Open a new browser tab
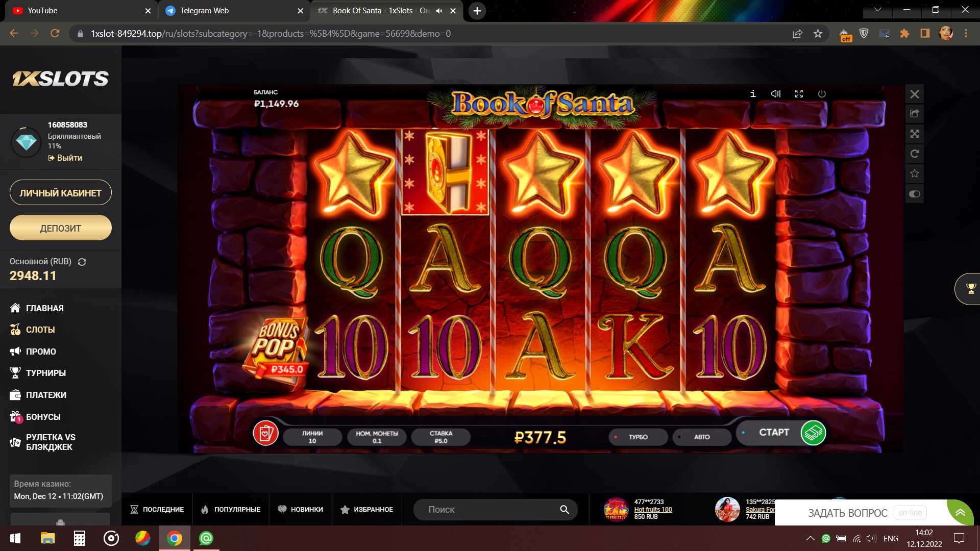This screenshot has width=980, height=551. [477, 11]
